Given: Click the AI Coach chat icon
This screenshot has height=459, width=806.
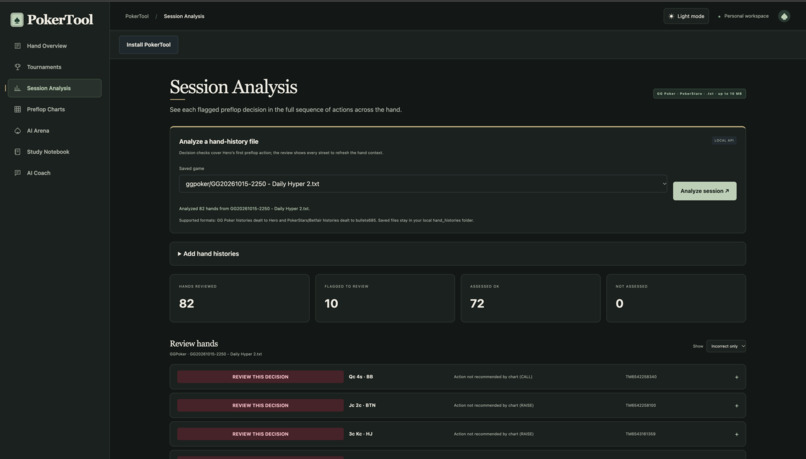Looking at the screenshot, I should click(x=17, y=173).
